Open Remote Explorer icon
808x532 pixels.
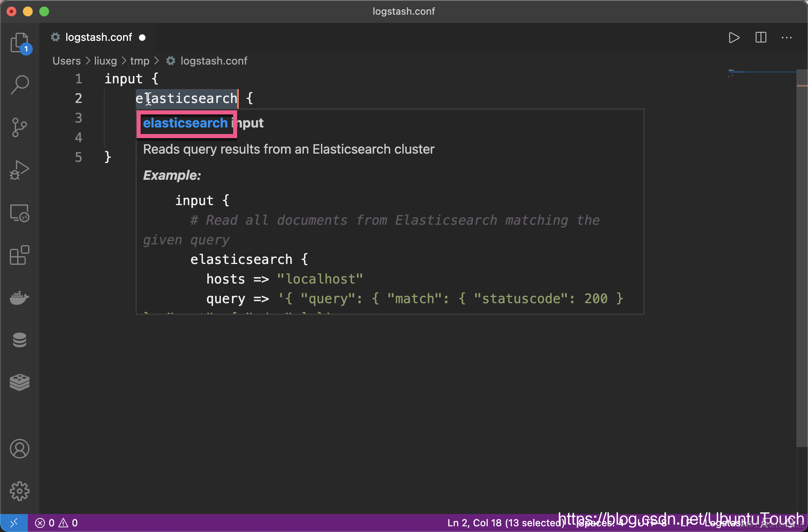19,212
